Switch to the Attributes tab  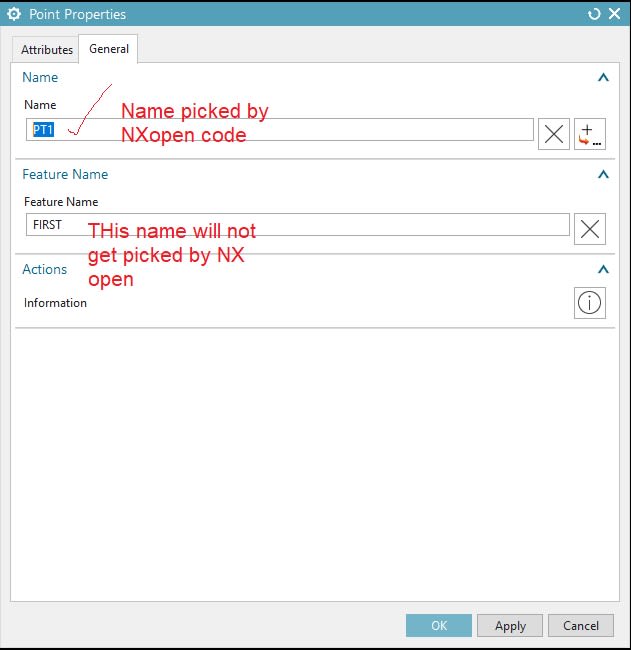click(x=46, y=50)
